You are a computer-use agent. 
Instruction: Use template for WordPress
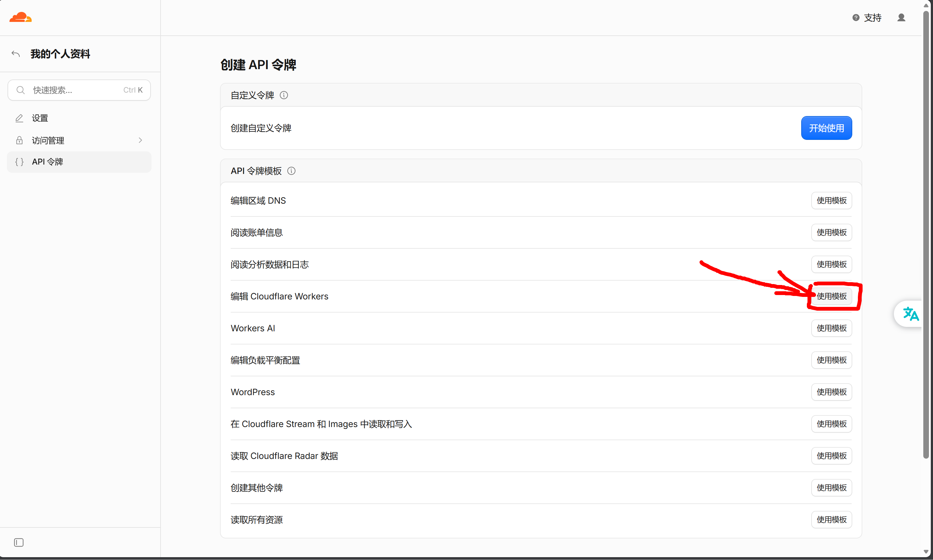831,392
